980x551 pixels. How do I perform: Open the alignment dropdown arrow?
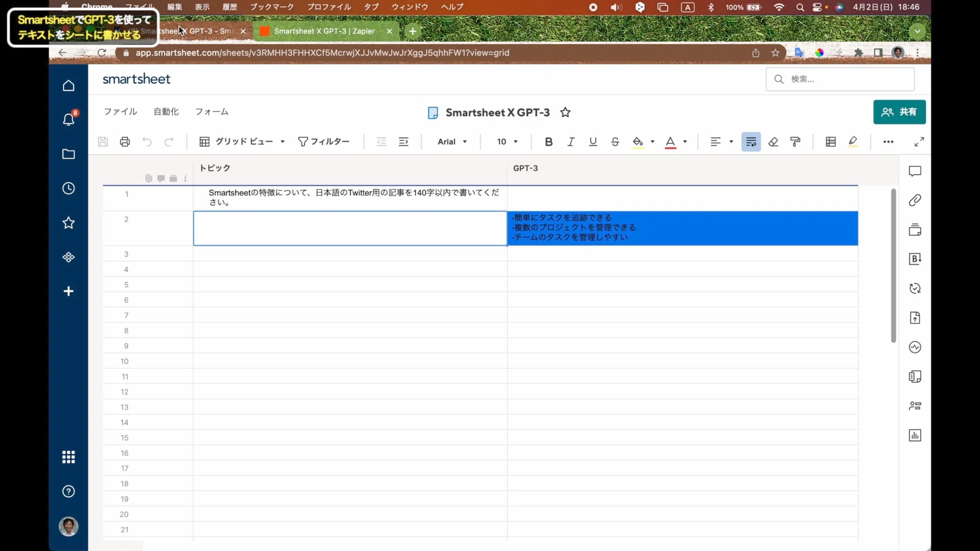(731, 142)
